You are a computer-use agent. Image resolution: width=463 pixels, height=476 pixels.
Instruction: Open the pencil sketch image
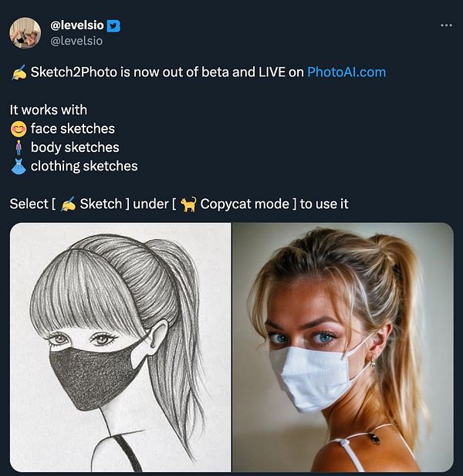pos(120,347)
